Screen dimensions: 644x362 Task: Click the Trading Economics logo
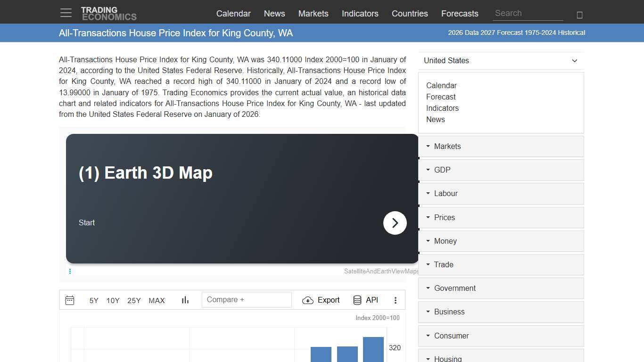[108, 14]
